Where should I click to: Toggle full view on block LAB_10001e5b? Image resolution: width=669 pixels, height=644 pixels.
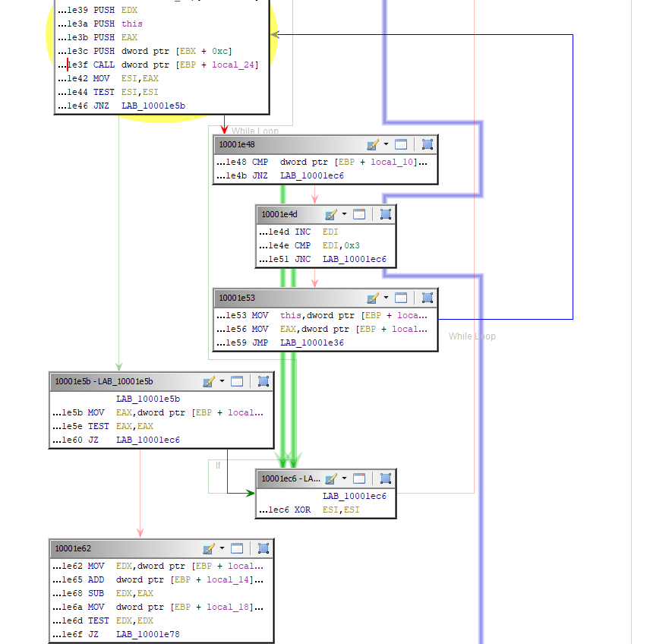(237, 380)
